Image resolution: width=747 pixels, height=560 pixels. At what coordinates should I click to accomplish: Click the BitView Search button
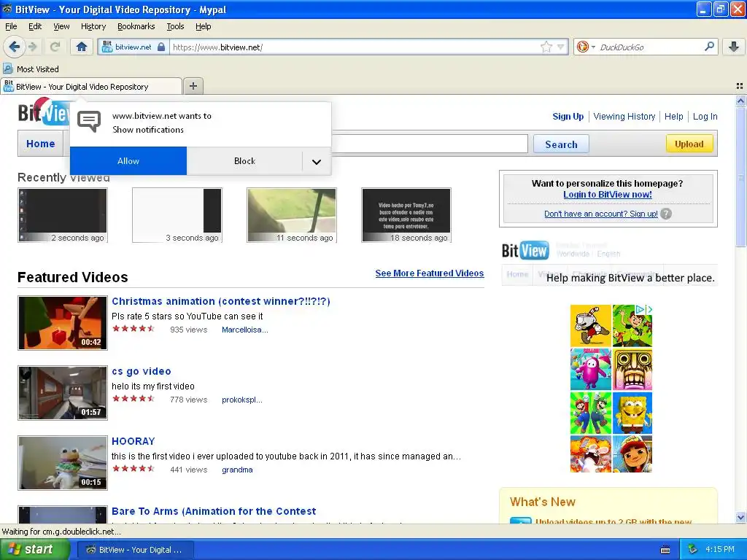coord(561,144)
